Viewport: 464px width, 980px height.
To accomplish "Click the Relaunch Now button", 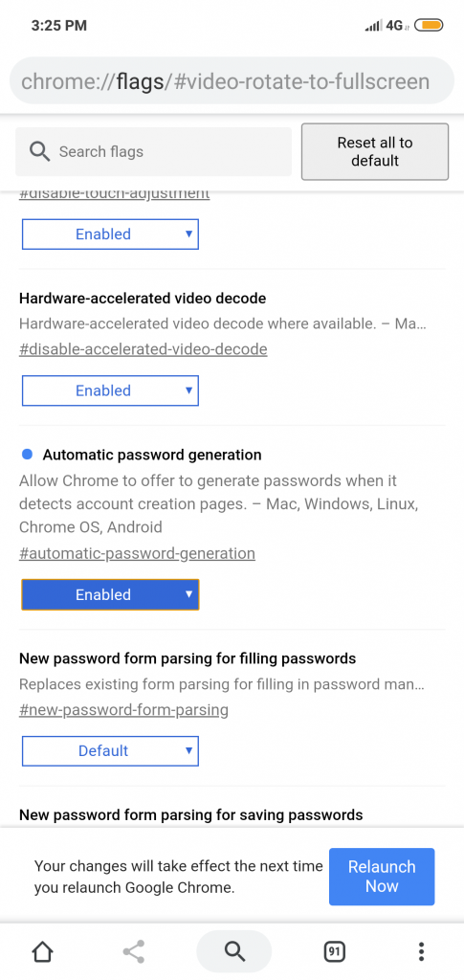I will point(382,877).
